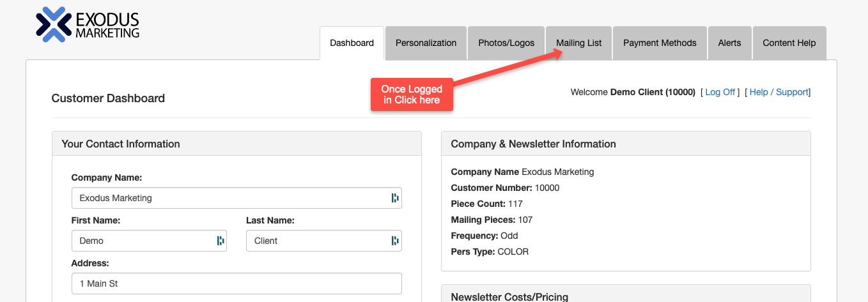The image size is (868, 302).
Task: Click into the Company Name field
Action: tap(236, 198)
